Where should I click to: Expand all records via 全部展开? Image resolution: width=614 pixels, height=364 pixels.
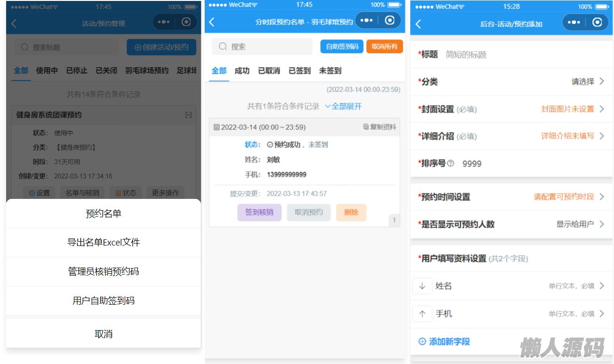point(343,106)
